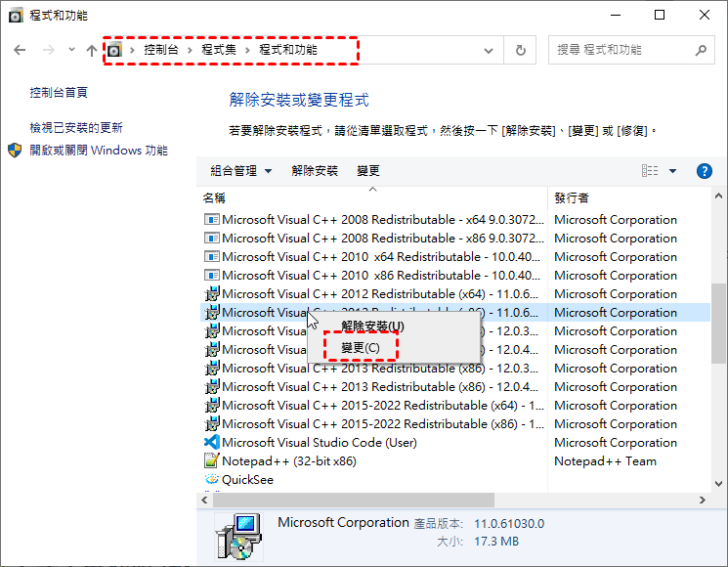Expand the address bar history dropdown
This screenshot has width=728, height=567.
pyautogui.click(x=489, y=50)
